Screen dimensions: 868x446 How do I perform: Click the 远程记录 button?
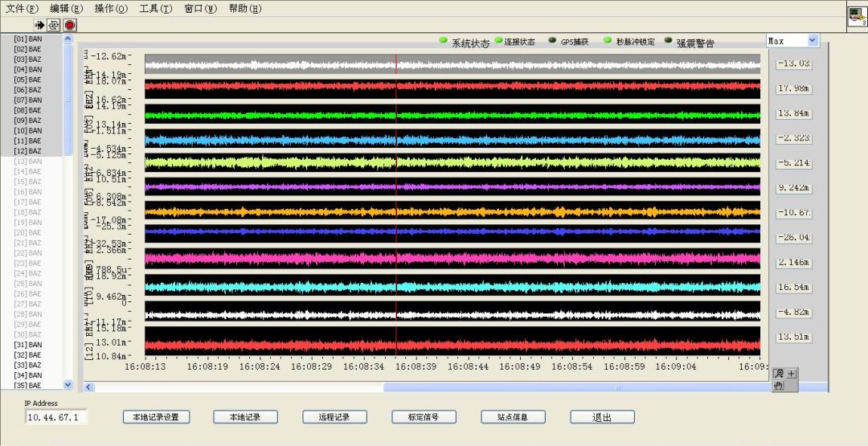(334, 417)
